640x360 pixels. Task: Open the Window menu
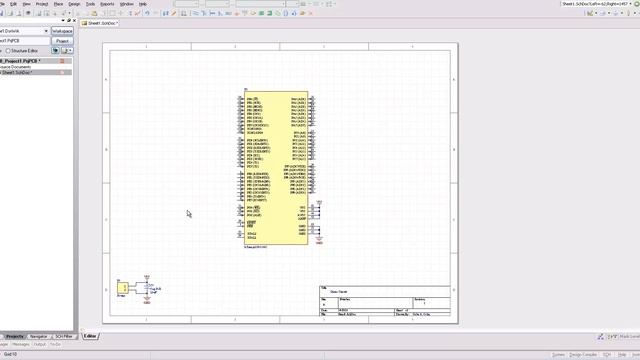point(127,4)
